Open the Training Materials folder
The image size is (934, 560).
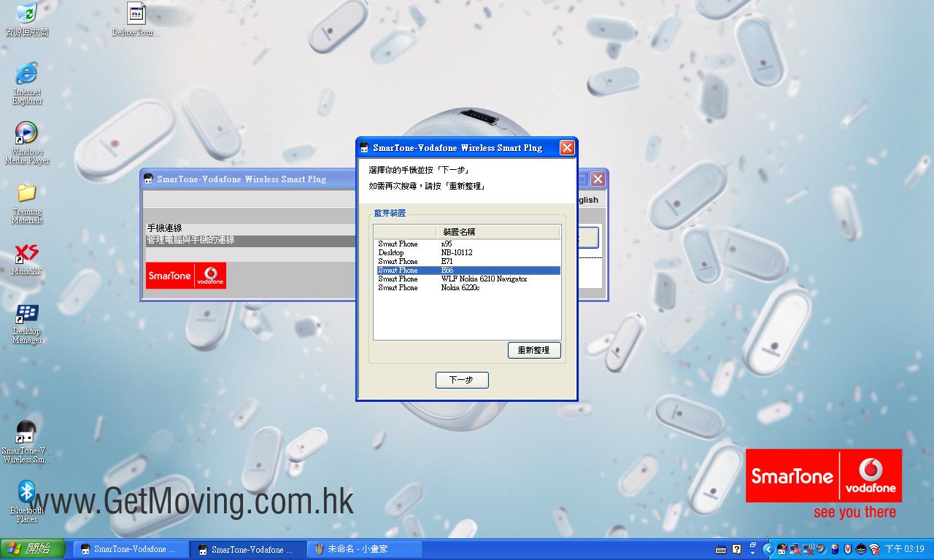(27, 193)
